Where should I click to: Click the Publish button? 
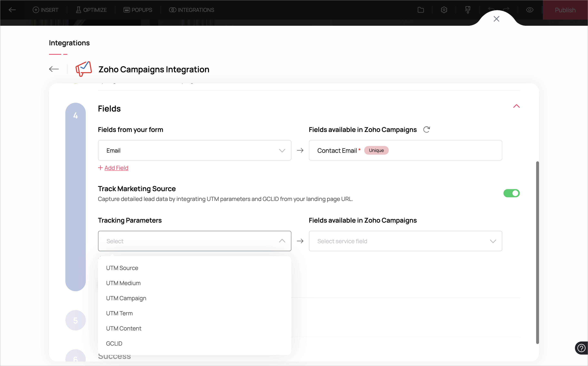coord(565,10)
